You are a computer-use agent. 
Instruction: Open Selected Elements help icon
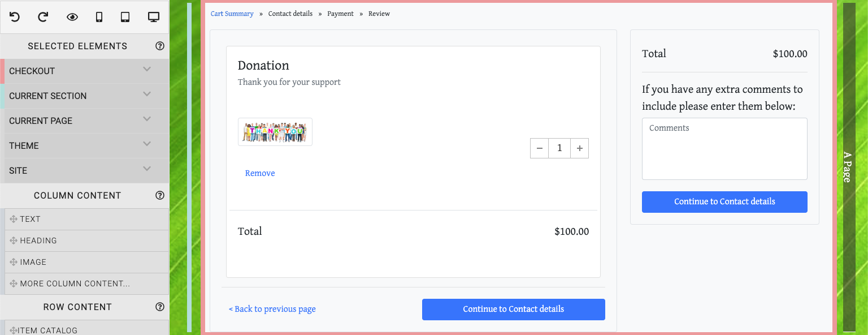click(x=160, y=46)
